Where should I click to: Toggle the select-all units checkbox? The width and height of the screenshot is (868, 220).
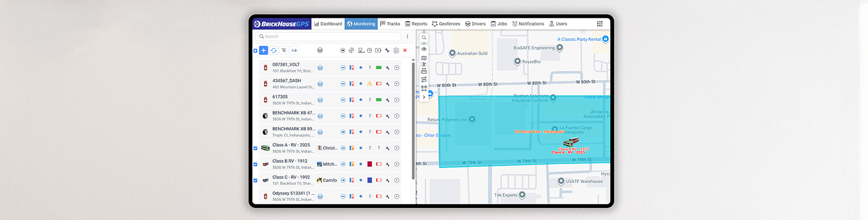coord(255,51)
